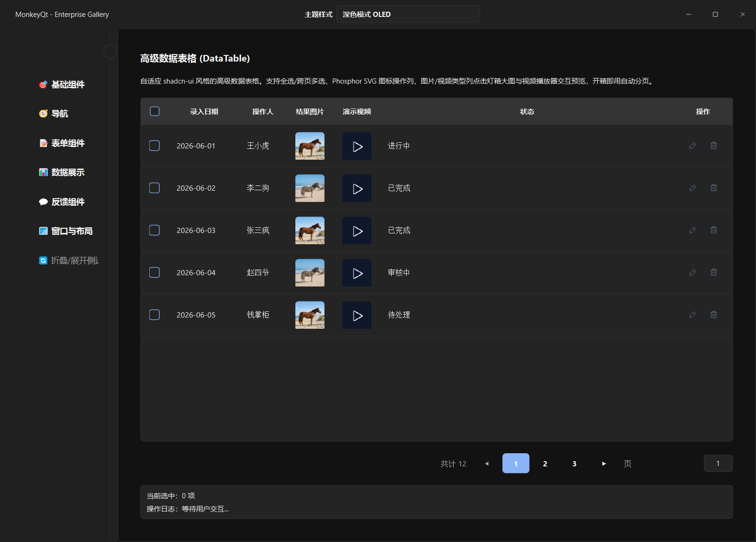The image size is (756, 542).
Task: Click the 演示视频 column header
Action: (357, 112)
